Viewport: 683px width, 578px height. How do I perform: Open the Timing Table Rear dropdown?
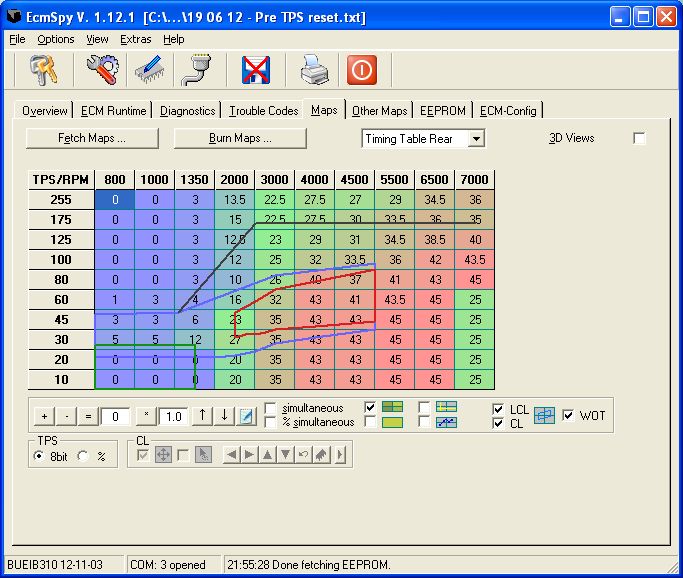476,139
